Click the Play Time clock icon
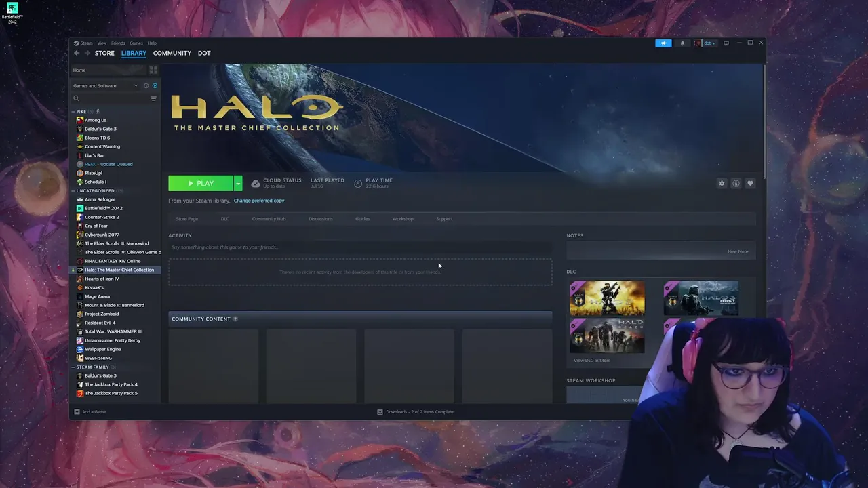Image resolution: width=868 pixels, height=488 pixels. (358, 183)
